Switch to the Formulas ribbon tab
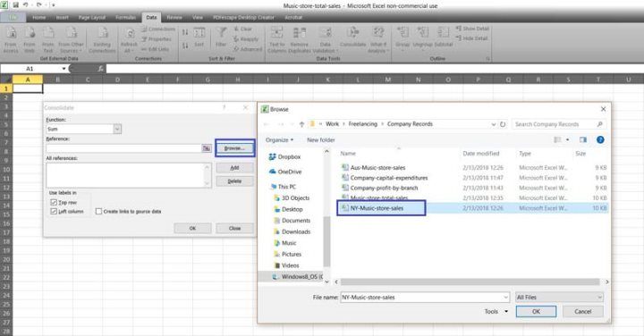The width and height of the screenshot is (644, 336). 126,17
